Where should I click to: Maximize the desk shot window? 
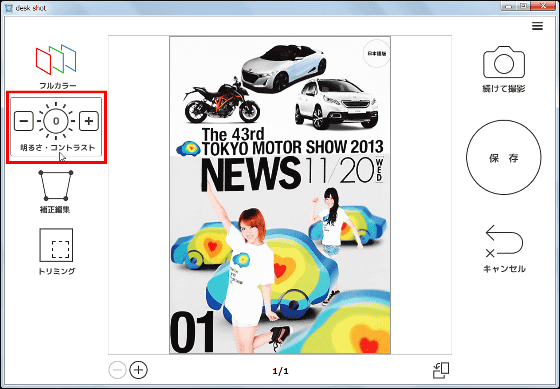tap(523, 6)
